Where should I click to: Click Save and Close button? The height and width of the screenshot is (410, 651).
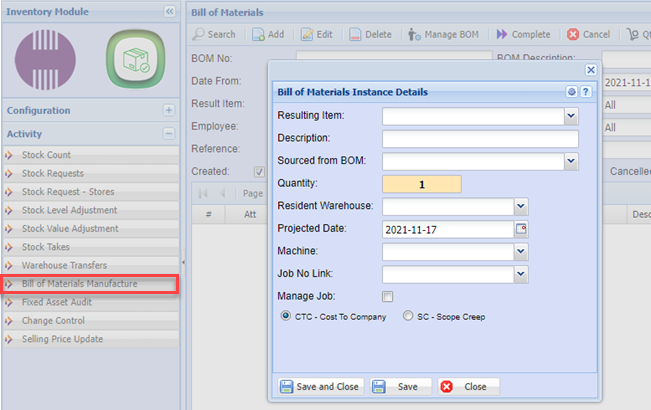[x=319, y=386]
